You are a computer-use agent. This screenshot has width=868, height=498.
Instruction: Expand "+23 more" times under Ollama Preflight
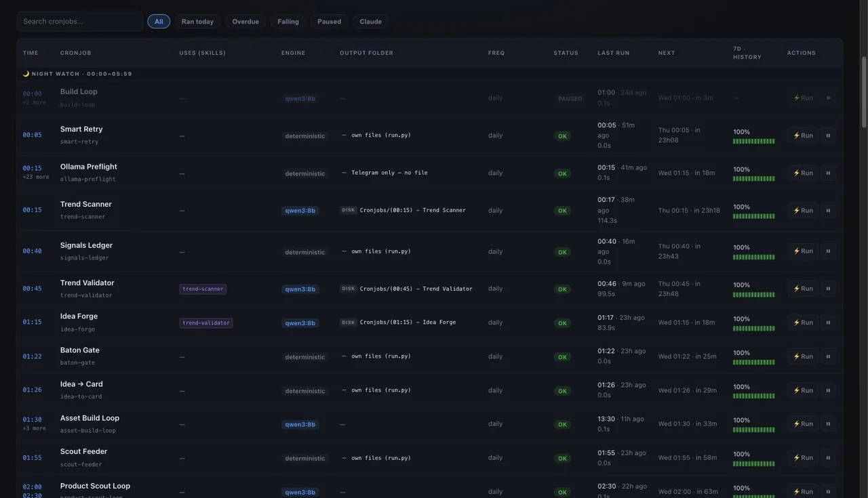(36, 177)
